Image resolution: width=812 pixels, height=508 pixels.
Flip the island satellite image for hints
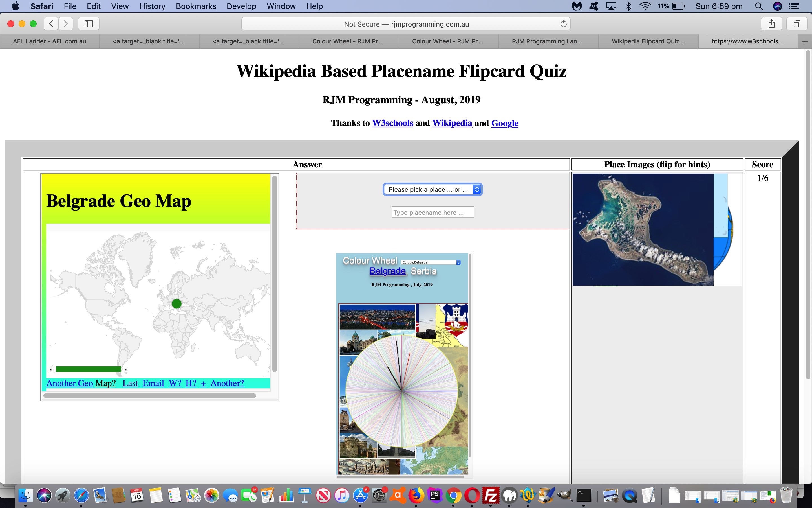(643, 230)
